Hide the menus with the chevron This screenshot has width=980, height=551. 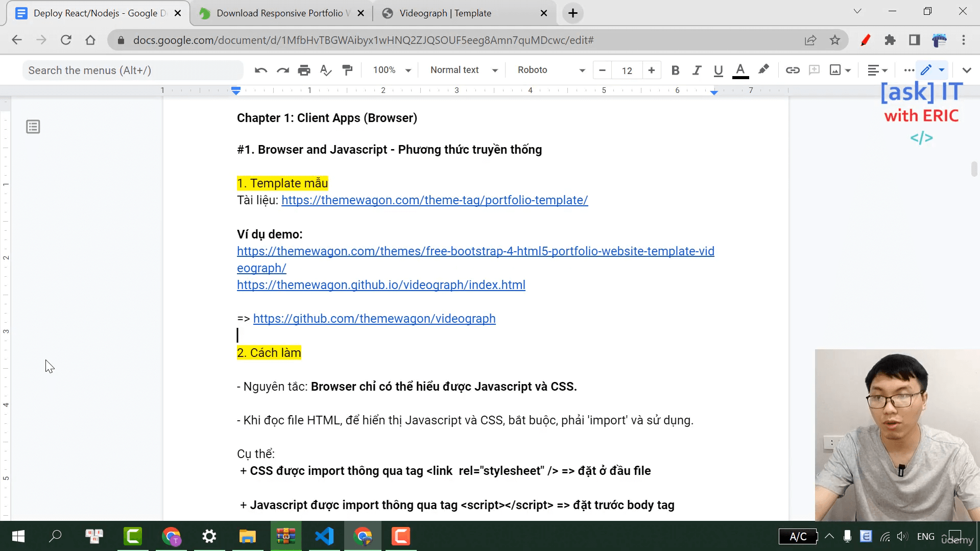(966, 70)
